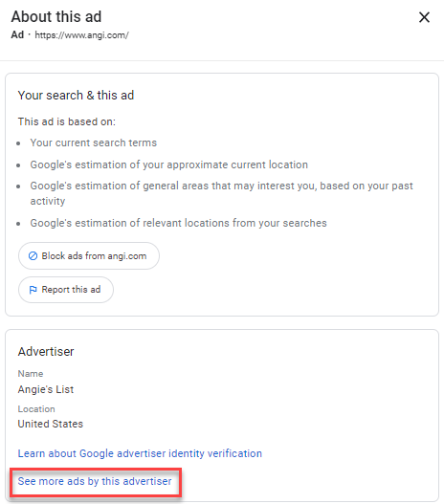
Task: Click the relevant locations from searches bullet
Action: click(178, 223)
